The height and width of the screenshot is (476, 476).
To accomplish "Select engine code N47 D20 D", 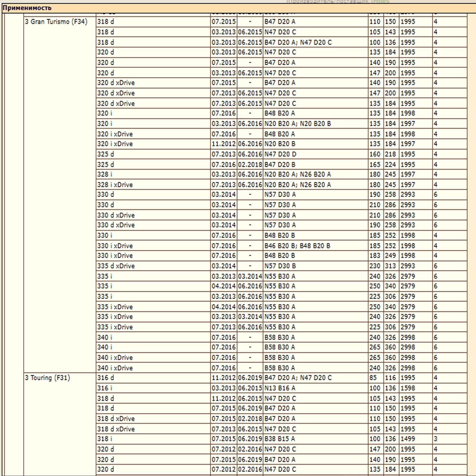I will 280,154.
